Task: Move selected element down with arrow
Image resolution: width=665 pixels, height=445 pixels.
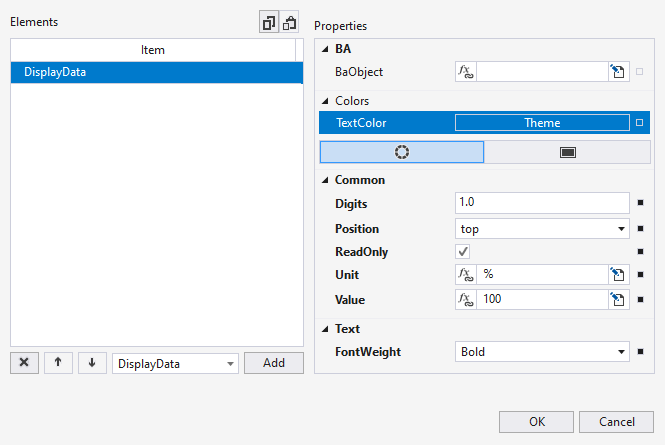Action: (x=91, y=363)
